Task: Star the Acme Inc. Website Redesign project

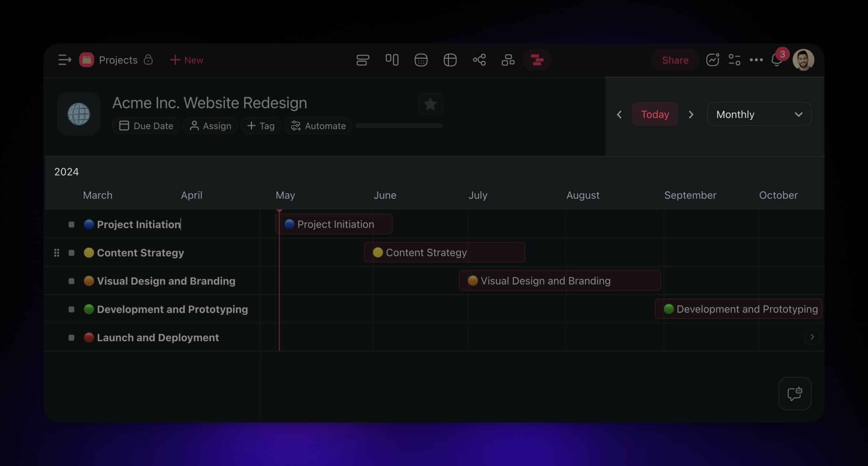Action: pos(430,104)
